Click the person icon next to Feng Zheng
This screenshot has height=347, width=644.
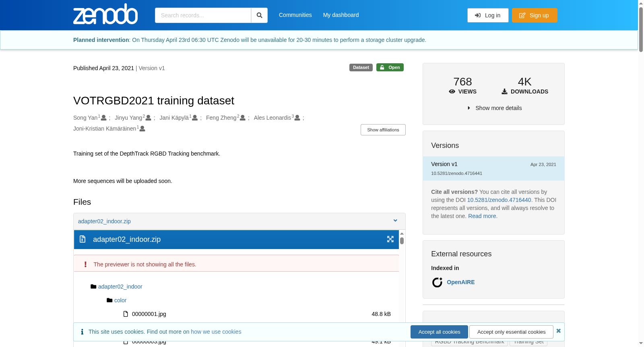click(x=243, y=118)
